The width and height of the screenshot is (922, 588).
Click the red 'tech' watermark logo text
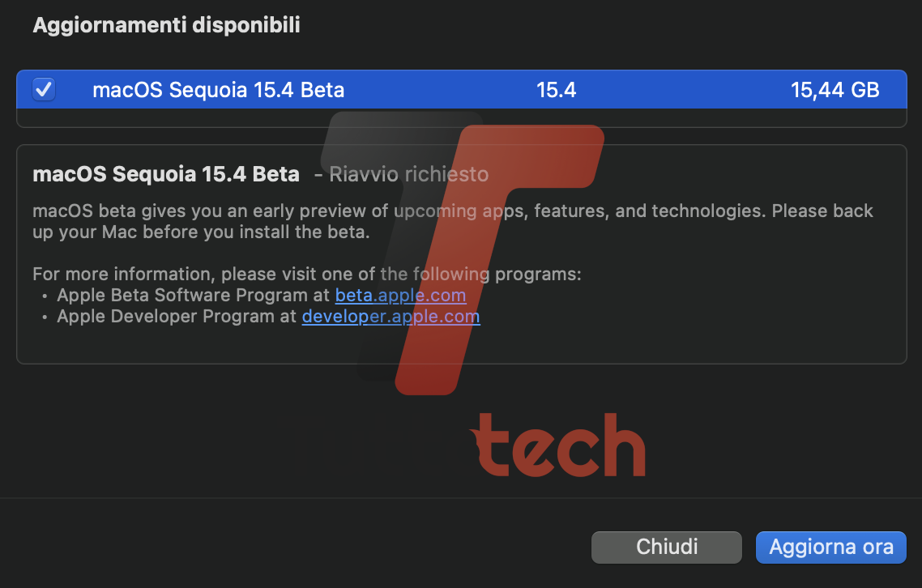(557, 445)
